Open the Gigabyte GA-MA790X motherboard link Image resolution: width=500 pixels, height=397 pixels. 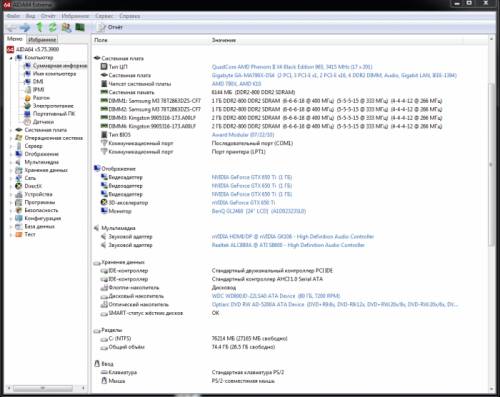pyautogui.click(x=334, y=75)
